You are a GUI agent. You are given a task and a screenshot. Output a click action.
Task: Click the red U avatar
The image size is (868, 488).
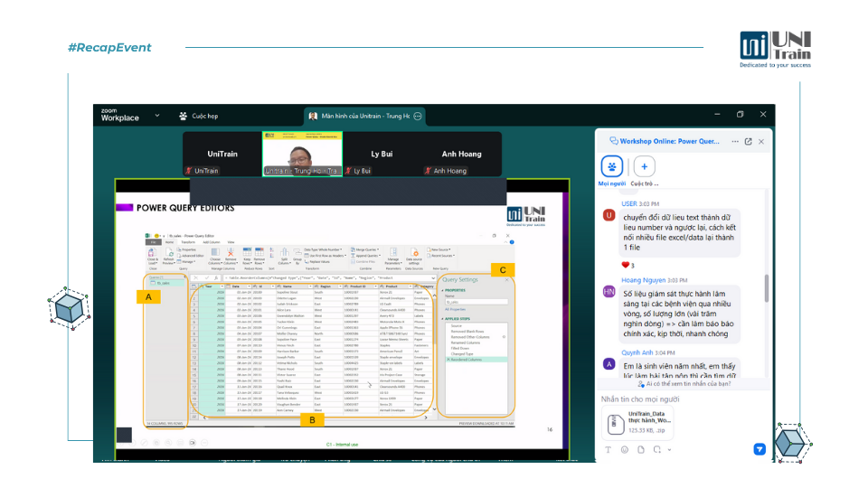pos(609,215)
